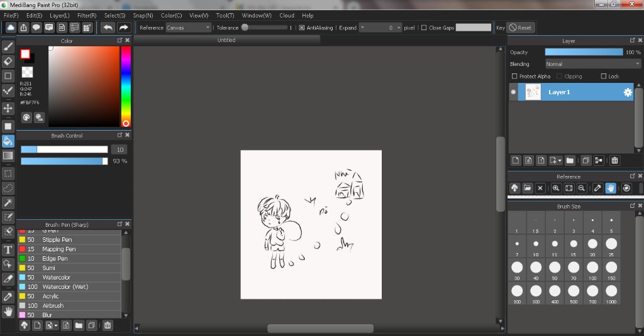The width and height of the screenshot is (644, 336).
Task: Click the brush size value field 10
Action: (x=120, y=149)
